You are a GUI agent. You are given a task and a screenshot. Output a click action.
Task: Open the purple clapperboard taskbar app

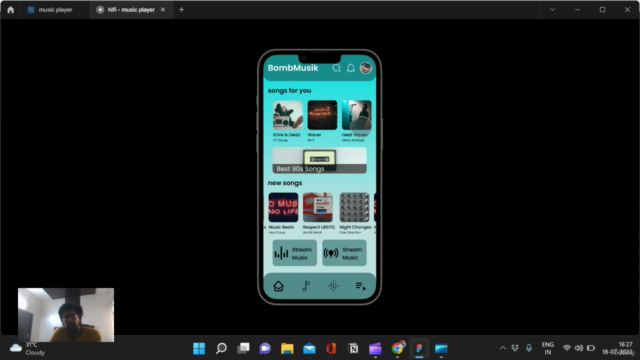[x=375, y=348]
